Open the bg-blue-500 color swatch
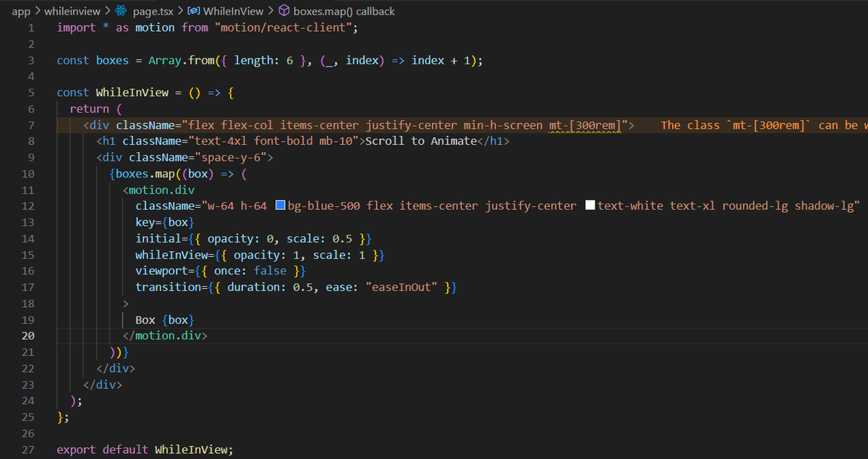This screenshot has height=459, width=868. pyautogui.click(x=281, y=206)
